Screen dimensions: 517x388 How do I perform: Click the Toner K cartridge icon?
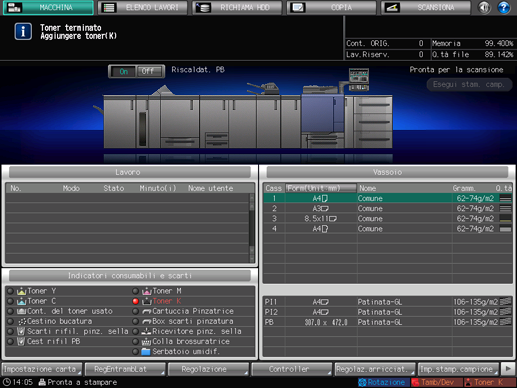click(147, 301)
